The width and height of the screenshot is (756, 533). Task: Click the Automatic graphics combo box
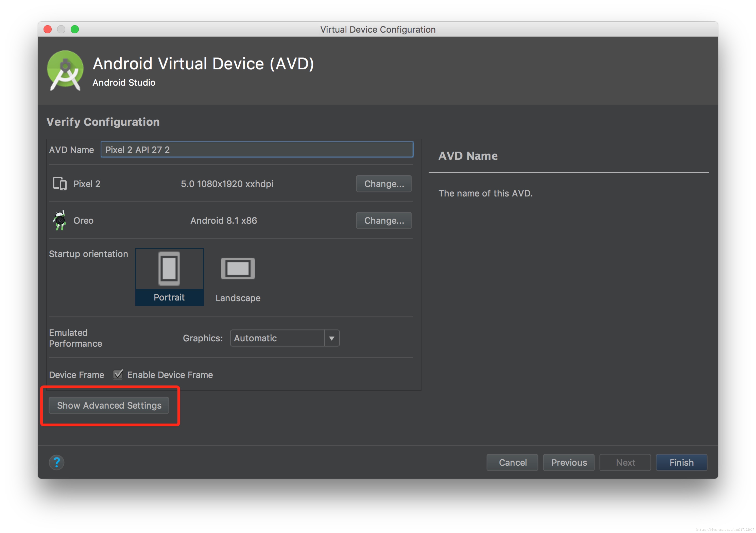point(277,338)
